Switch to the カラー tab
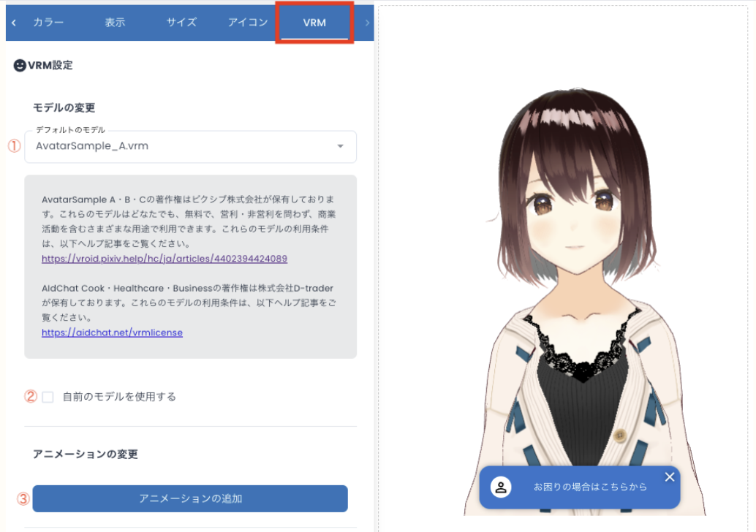 coord(48,22)
